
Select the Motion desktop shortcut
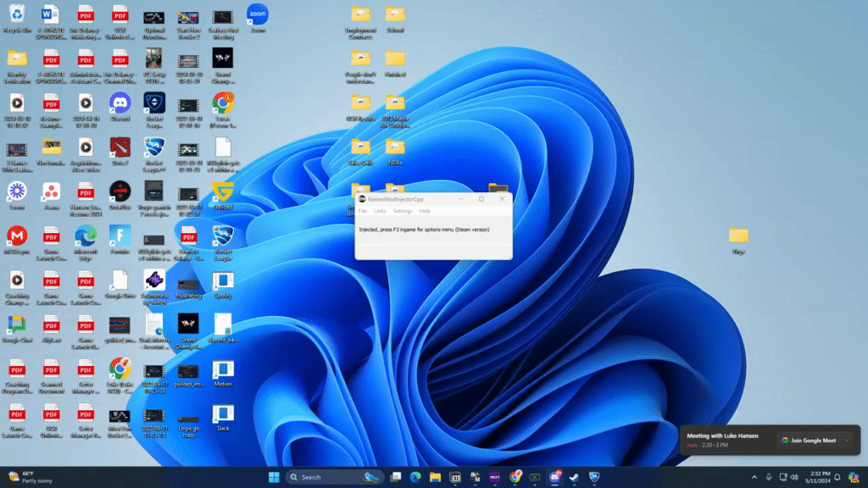click(x=223, y=373)
